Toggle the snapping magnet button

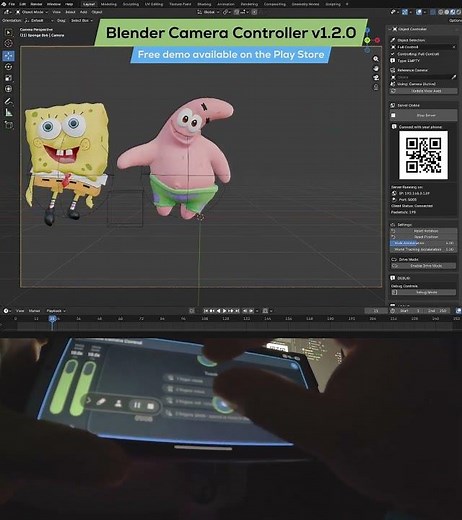pyautogui.click(x=236, y=12)
